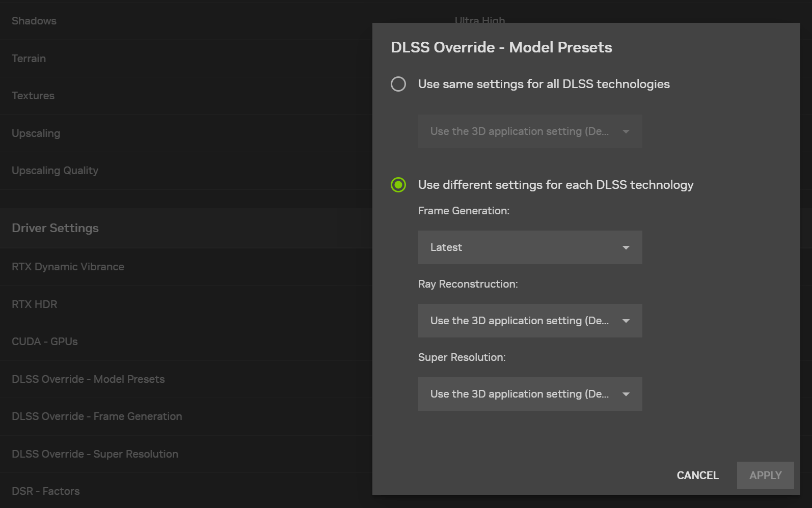Image resolution: width=812 pixels, height=508 pixels.
Task: Click the Upscaling Quality row
Action: coord(55,171)
